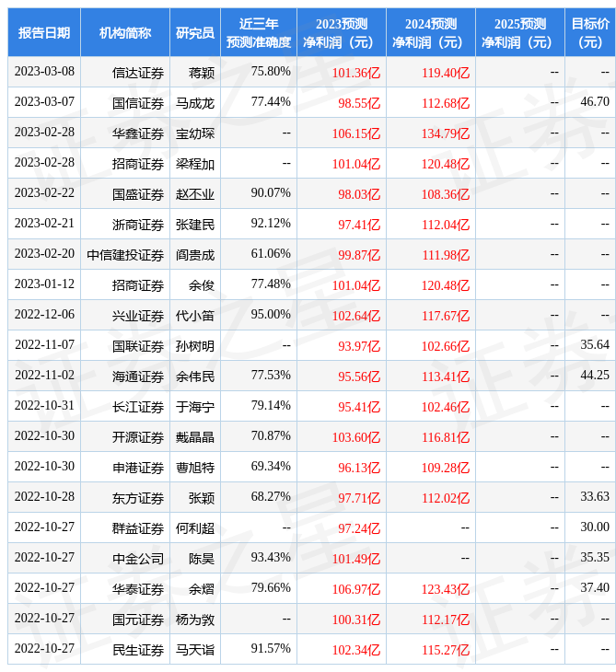Select institution 国信证券
This screenshot has width=616, height=672.
point(137,103)
